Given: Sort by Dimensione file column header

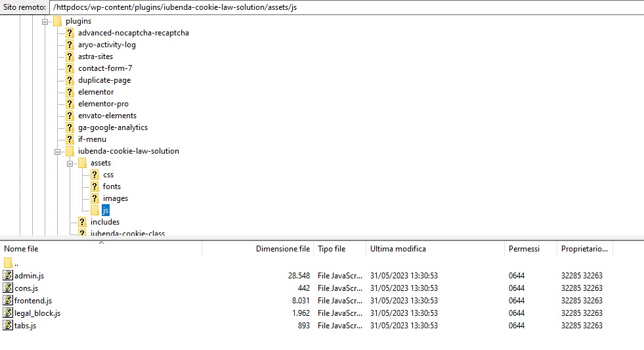Looking at the screenshot, I should (257, 249).
